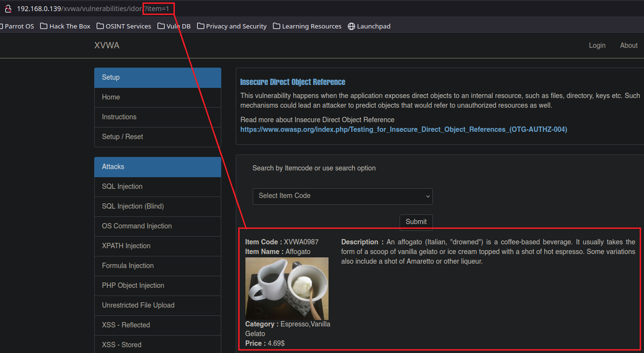The height and width of the screenshot is (353, 644).
Task: Click Login in the top navbar
Action: tap(597, 45)
